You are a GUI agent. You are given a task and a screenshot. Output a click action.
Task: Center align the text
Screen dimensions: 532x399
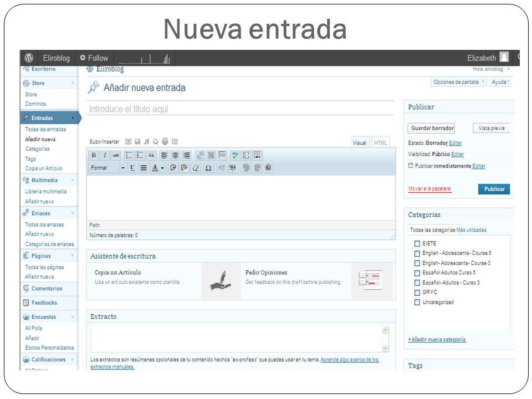tap(176, 155)
